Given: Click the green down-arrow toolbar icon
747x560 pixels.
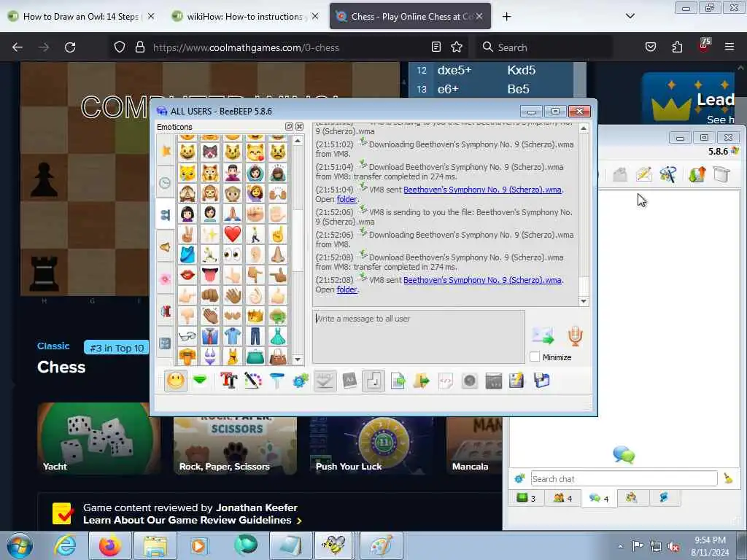Looking at the screenshot, I should pos(200,381).
